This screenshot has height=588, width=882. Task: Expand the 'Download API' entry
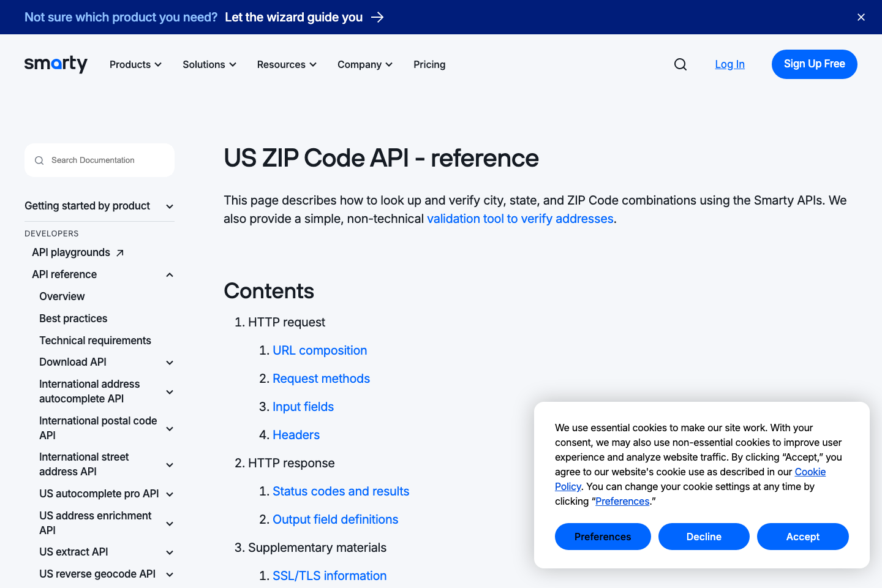169,362
